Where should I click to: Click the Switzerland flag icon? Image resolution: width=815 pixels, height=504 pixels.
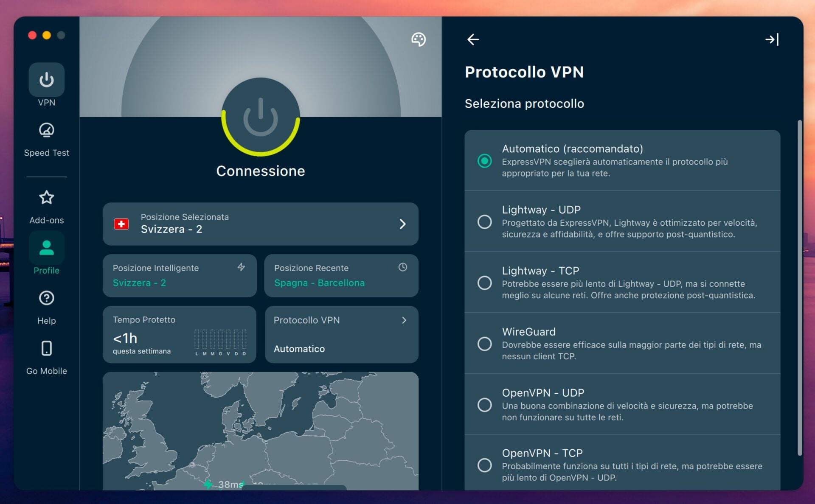[121, 224]
